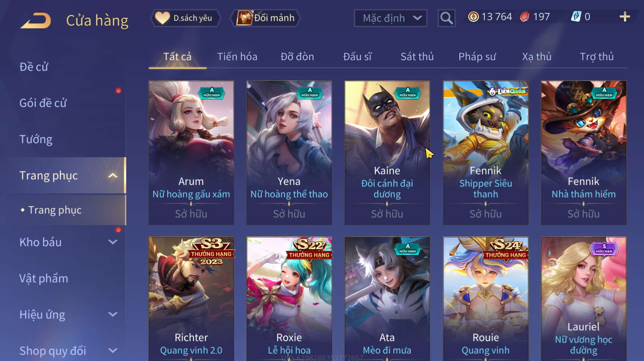Open the Đổi mảnh fragment exchange

[265, 18]
